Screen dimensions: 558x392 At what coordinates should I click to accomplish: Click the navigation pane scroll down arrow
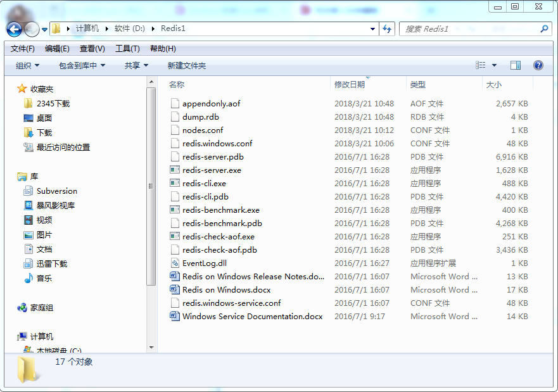[151, 348]
